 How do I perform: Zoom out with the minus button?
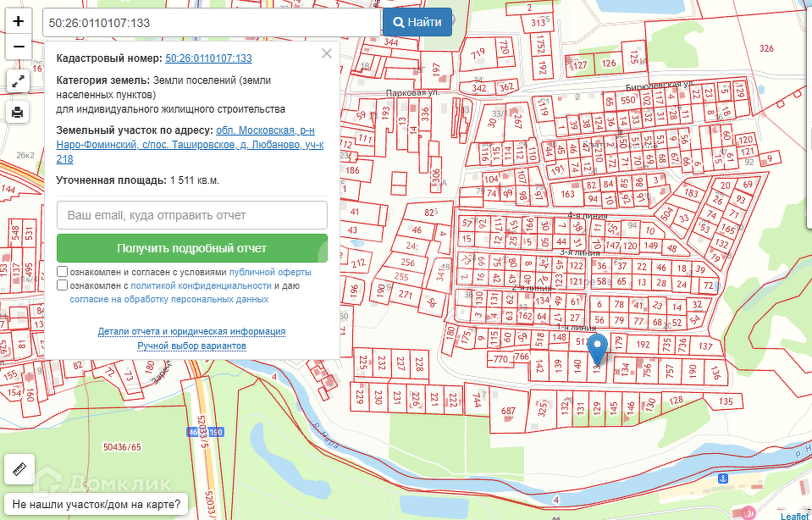point(19,47)
